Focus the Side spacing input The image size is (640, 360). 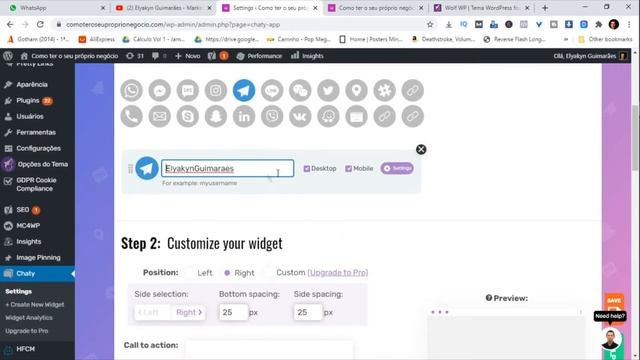(x=308, y=312)
